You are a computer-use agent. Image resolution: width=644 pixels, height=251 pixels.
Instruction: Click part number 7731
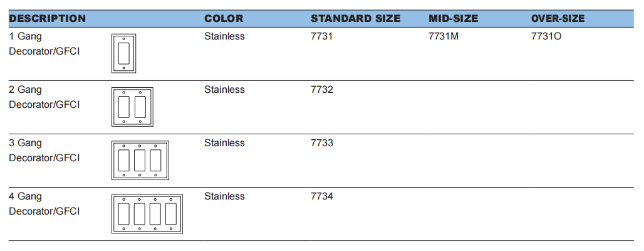click(321, 36)
